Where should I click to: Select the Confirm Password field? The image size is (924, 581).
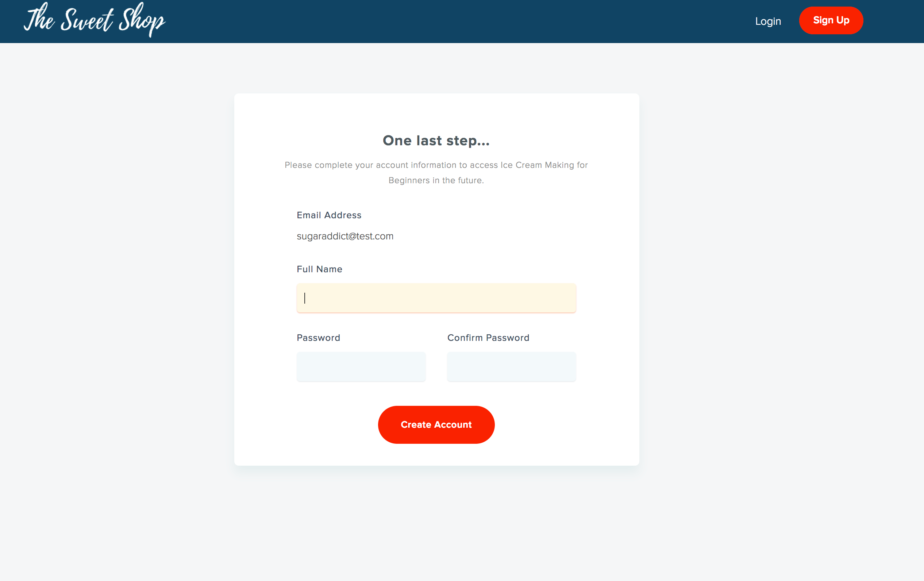coord(511,366)
